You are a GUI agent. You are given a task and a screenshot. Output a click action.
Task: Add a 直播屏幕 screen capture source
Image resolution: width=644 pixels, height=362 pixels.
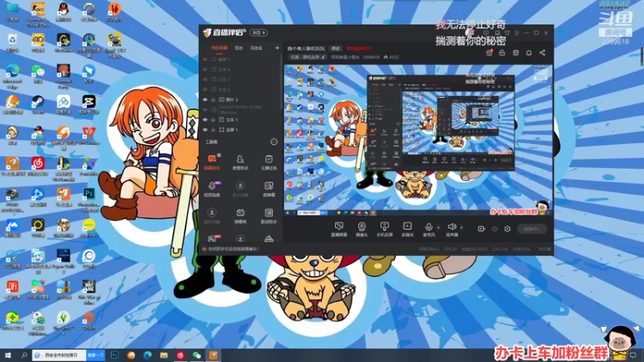point(339,229)
